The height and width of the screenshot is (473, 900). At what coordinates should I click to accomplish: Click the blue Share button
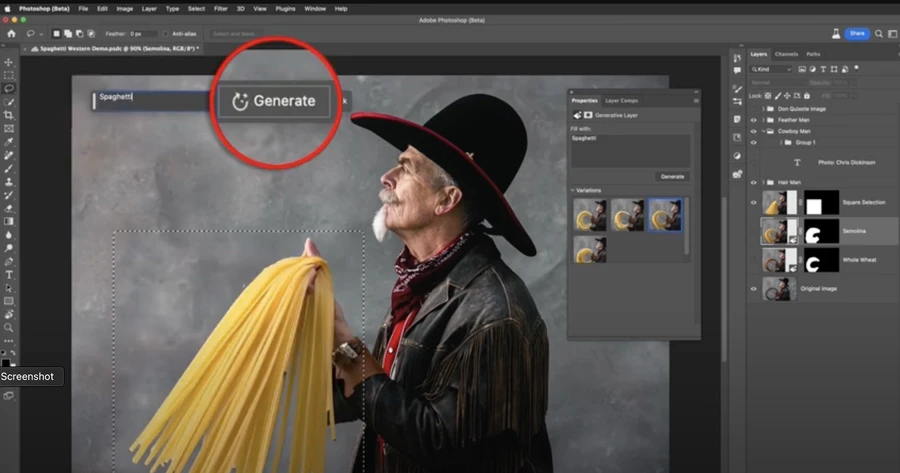point(857,33)
